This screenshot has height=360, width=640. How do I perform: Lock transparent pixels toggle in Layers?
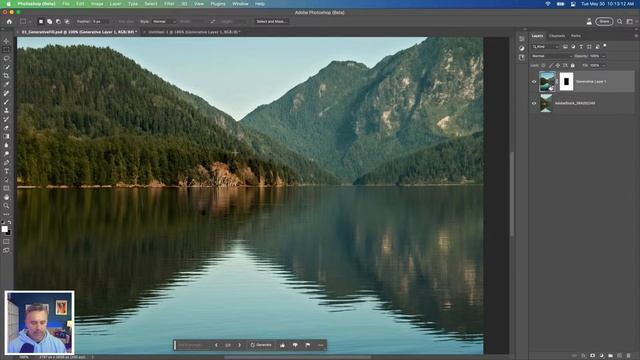tap(543, 65)
